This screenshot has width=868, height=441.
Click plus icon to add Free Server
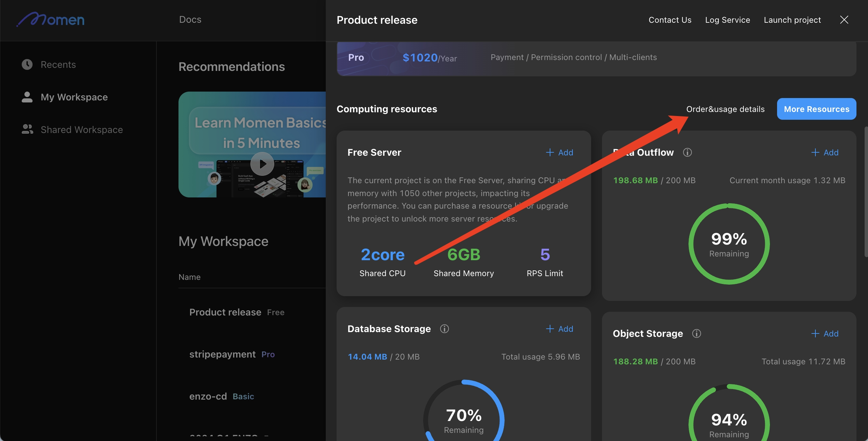(x=550, y=152)
